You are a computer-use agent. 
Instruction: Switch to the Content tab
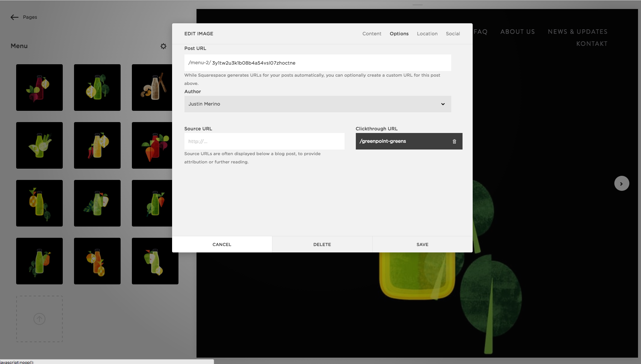coord(372,34)
